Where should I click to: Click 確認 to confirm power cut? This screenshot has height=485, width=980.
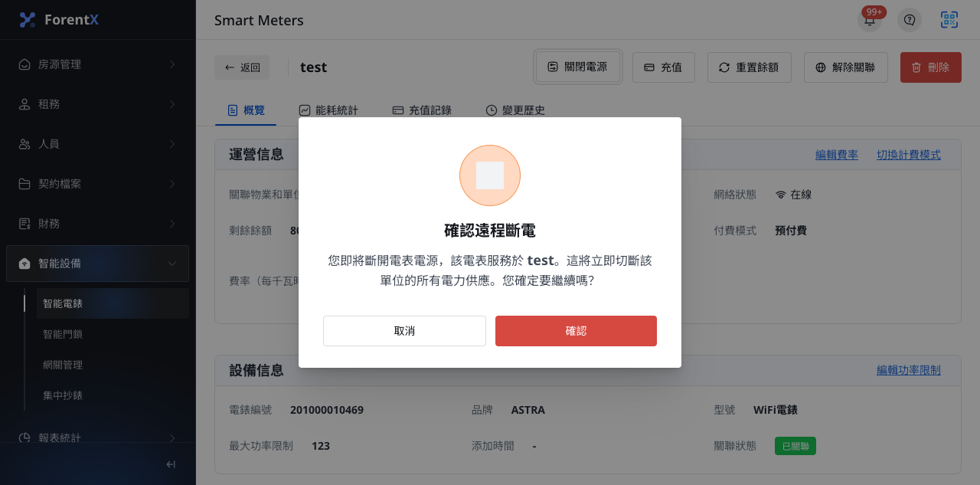pos(576,331)
